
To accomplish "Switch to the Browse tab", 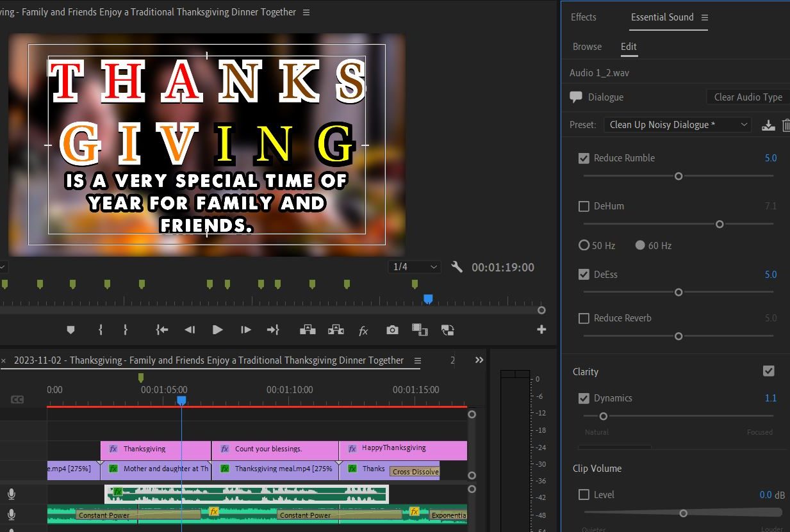I will coord(587,47).
